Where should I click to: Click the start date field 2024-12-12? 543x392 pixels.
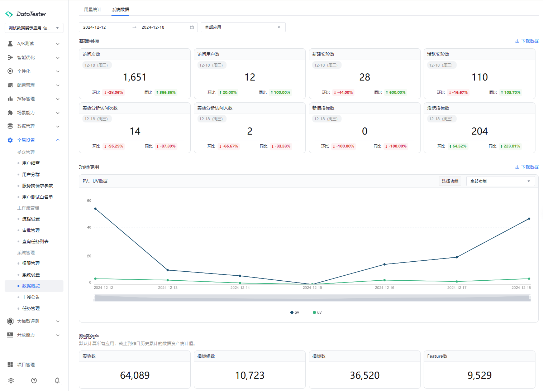click(95, 27)
